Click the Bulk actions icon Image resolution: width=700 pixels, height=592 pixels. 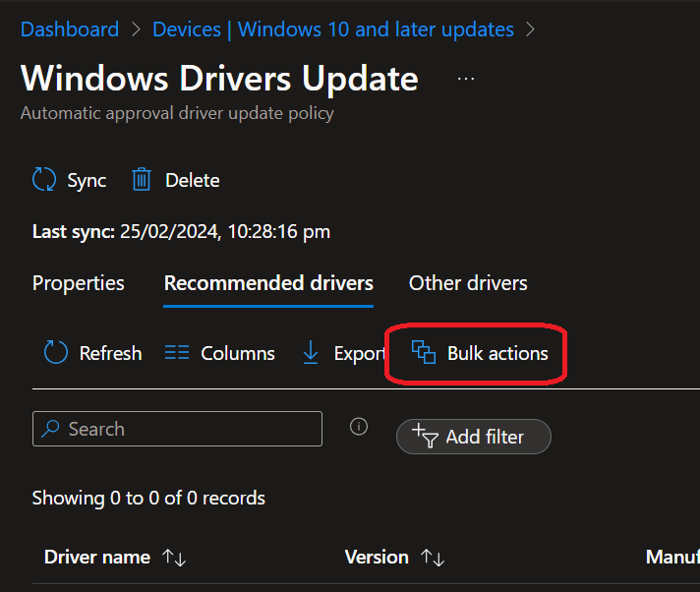(x=424, y=353)
